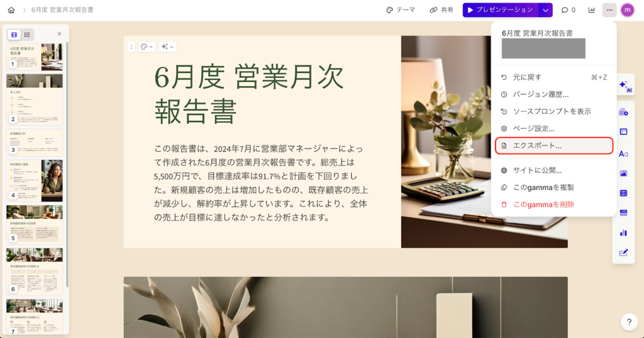Click the テーマ theme button
This screenshot has height=338, width=644.
tap(401, 10)
